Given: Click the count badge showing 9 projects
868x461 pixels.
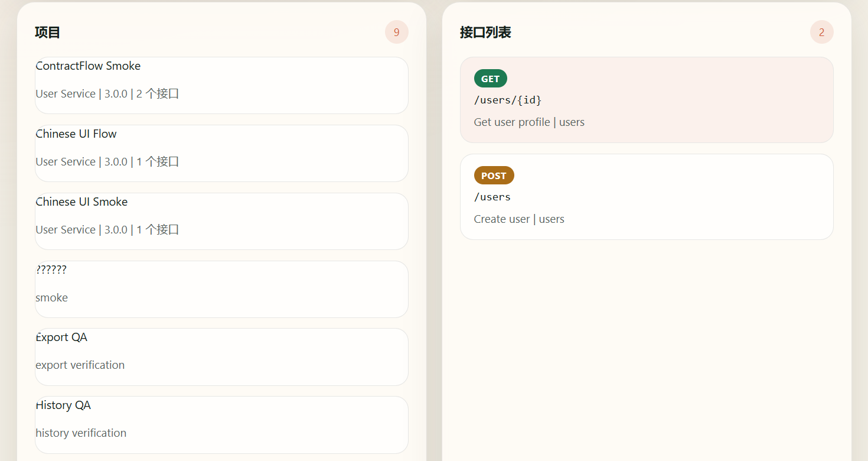Looking at the screenshot, I should (x=396, y=33).
